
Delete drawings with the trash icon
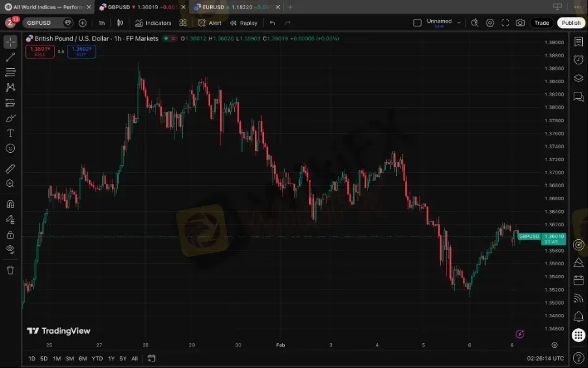(10, 270)
